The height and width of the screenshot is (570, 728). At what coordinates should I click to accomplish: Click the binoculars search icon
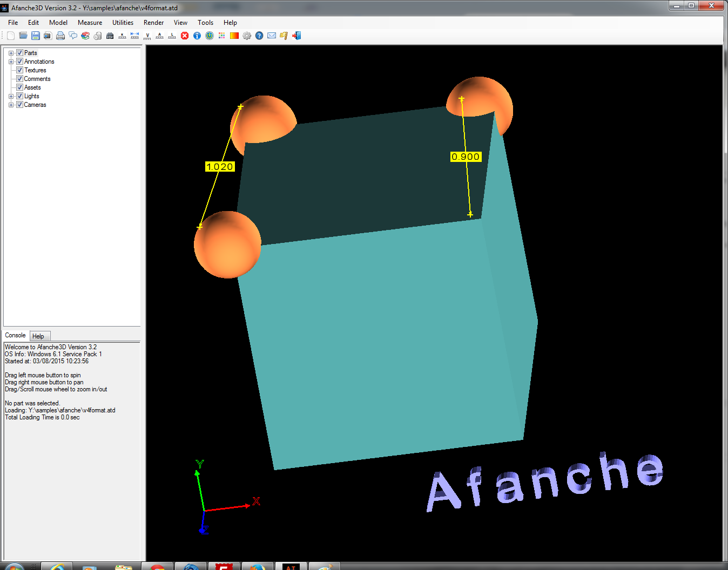point(110,36)
